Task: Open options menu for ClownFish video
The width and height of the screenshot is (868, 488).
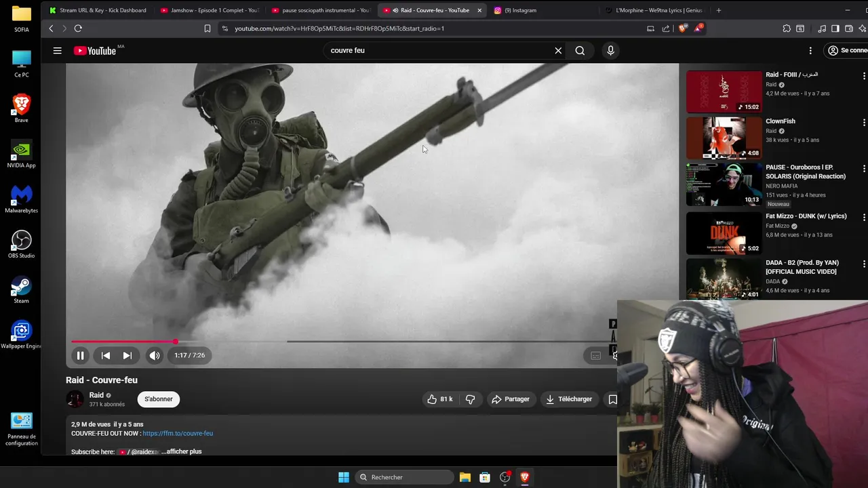Action: 864,123
